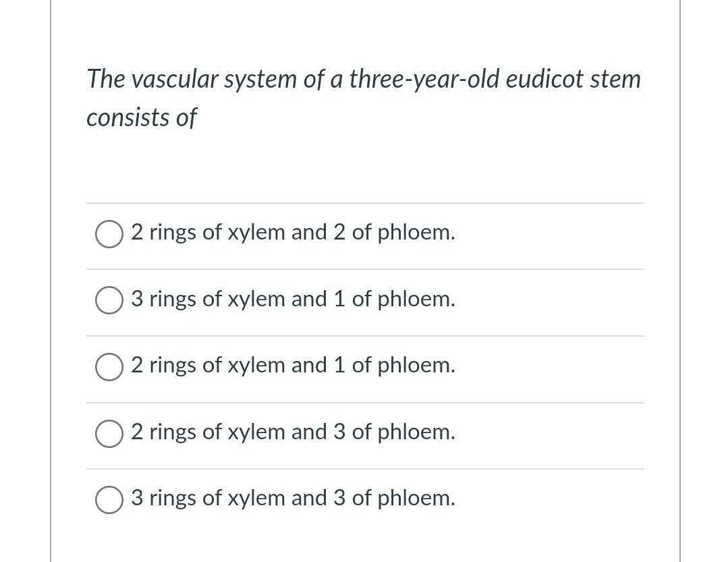This screenshot has width=728, height=562.
Task: Click the word 'vascular' in the question
Action: point(175,79)
